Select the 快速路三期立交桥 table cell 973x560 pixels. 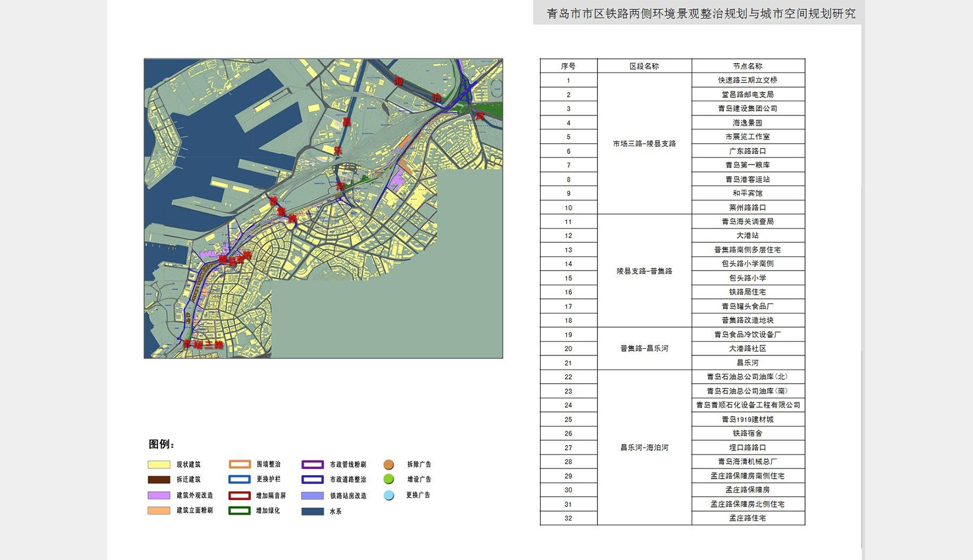748,80
